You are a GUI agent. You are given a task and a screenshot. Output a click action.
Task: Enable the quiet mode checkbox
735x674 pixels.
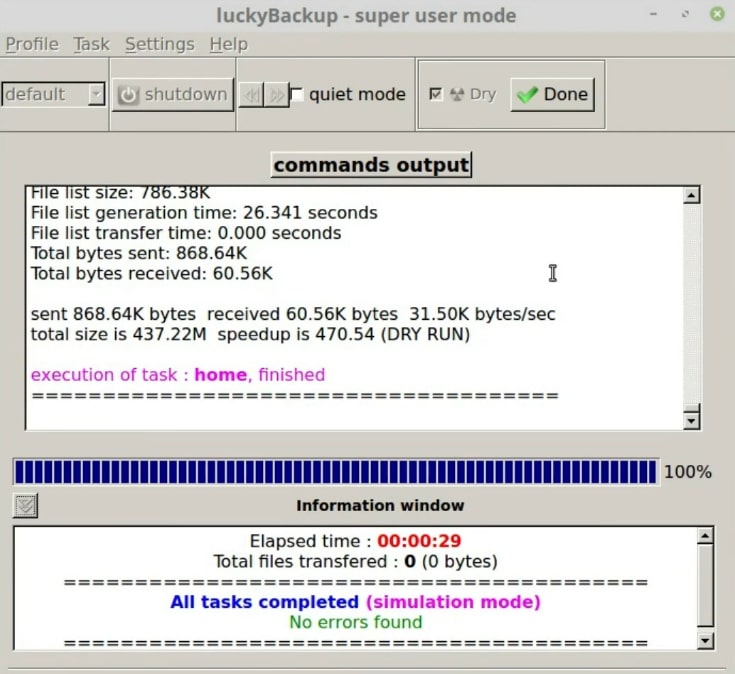click(297, 95)
